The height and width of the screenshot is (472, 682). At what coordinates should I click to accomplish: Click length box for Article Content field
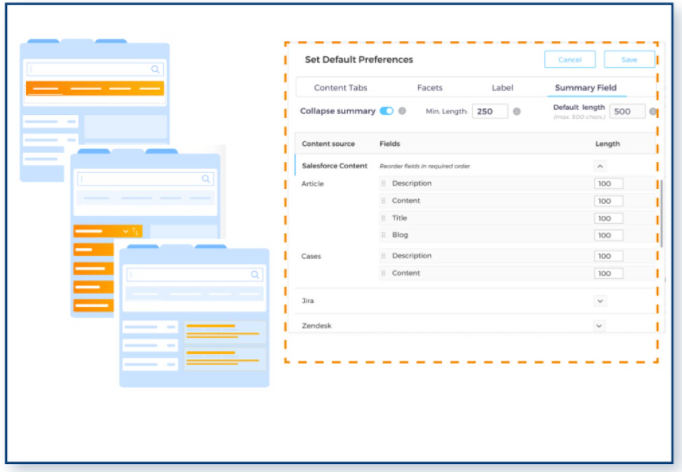pos(608,201)
